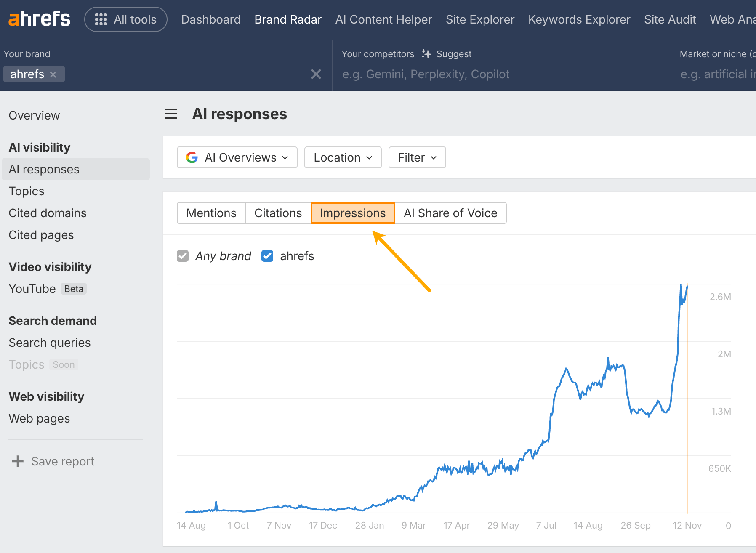Open the All tools grid menu
Viewport: 756px width, 553px height.
coord(101,19)
